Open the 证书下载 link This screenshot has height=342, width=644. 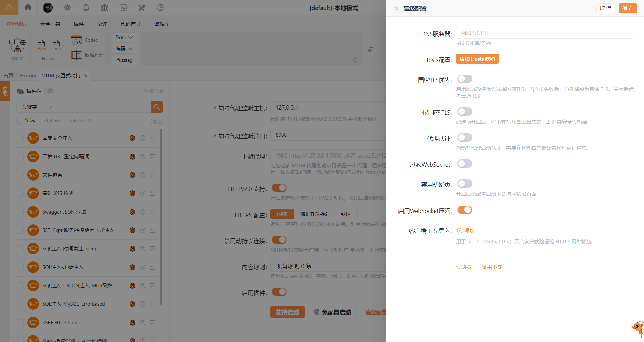click(492, 267)
